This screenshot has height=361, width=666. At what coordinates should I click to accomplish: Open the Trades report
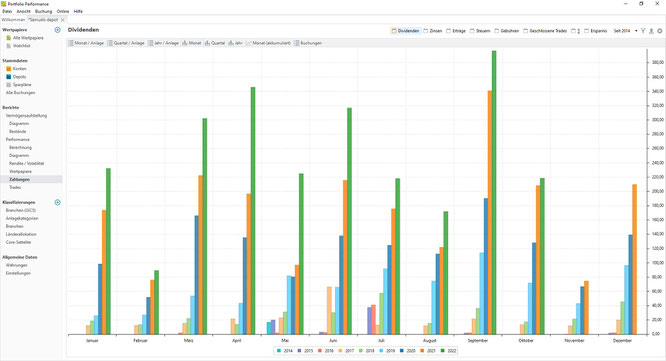(15, 187)
